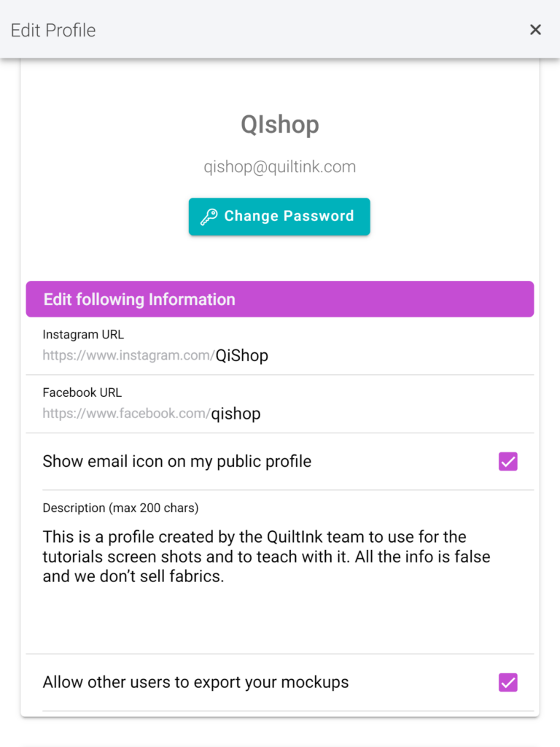The height and width of the screenshot is (747, 560).
Task: Toggle Allow other users to export mockups checkbox
Action: 507,682
